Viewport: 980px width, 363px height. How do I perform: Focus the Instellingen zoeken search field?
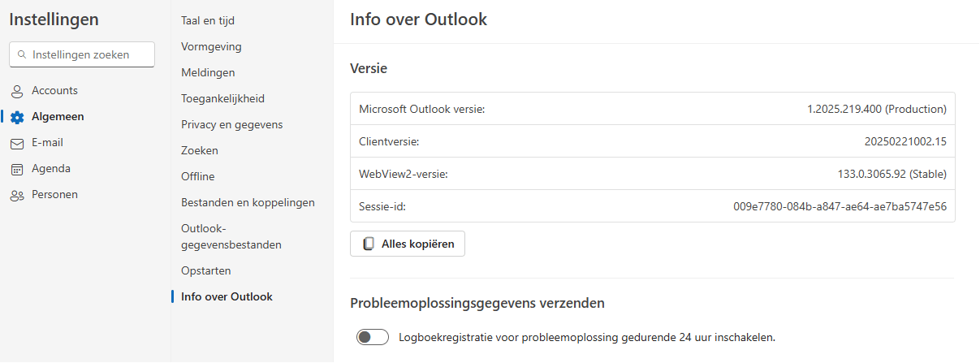81,54
